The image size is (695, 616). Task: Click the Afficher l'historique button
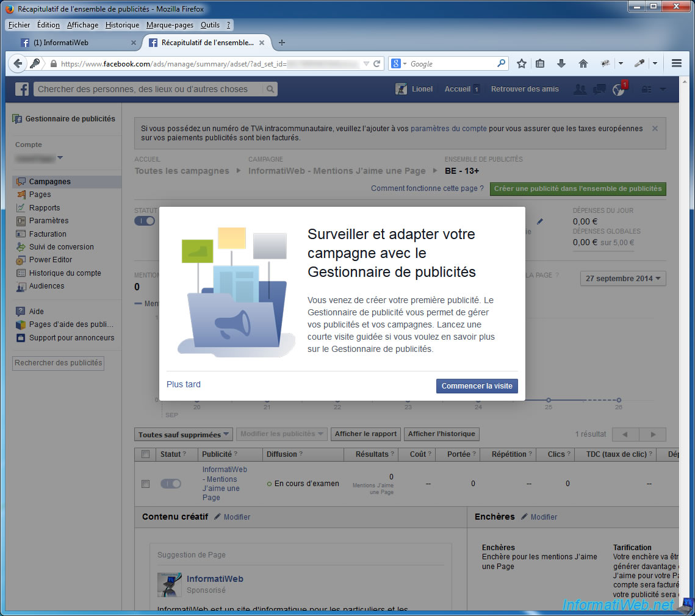click(441, 434)
